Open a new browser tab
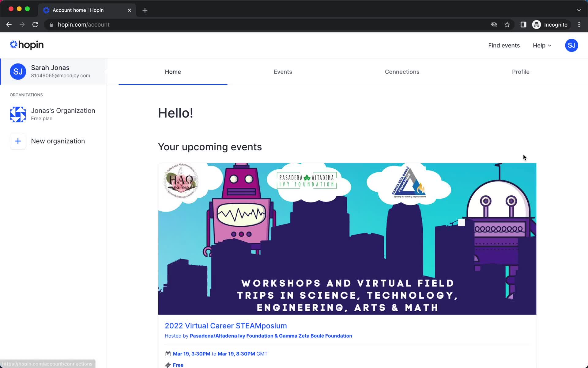Viewport: 588px width, 368px height. click(145, 10)
